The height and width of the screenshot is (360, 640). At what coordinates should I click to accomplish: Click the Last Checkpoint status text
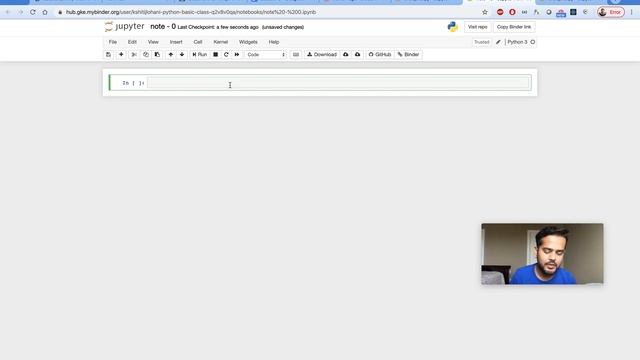(x=218, y=27)
